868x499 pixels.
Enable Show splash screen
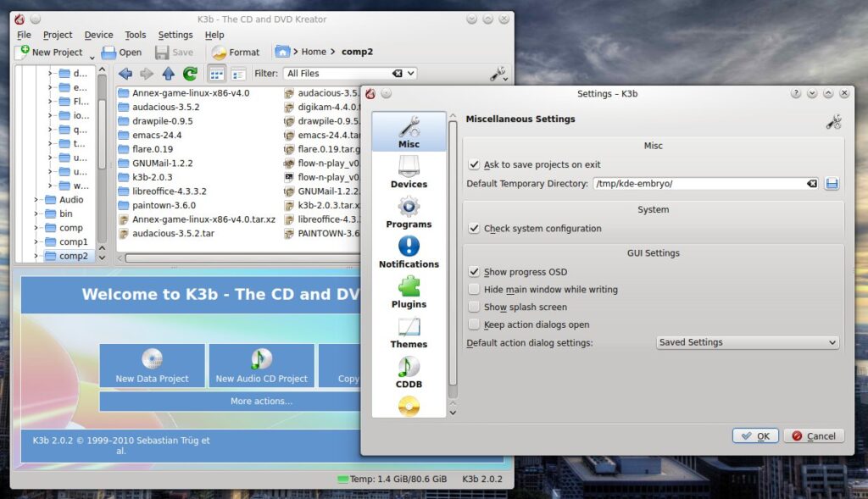coord(474,307)
